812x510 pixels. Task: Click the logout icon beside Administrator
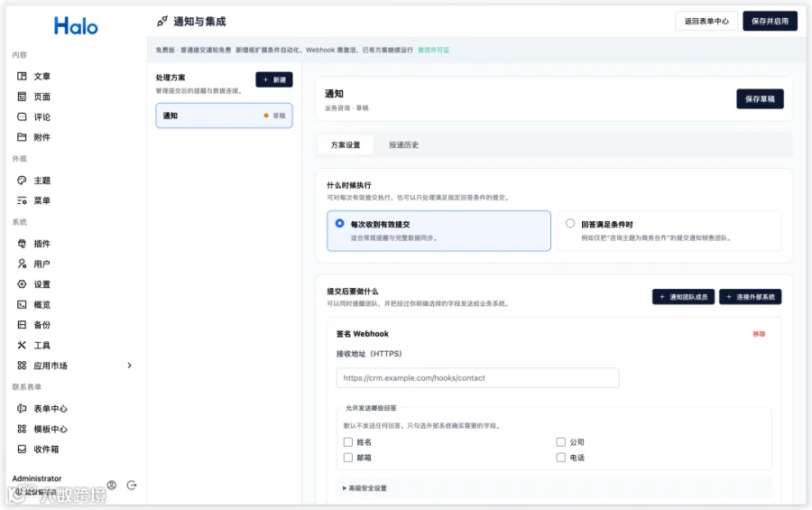pyautogui.click(x=132, y=485)
